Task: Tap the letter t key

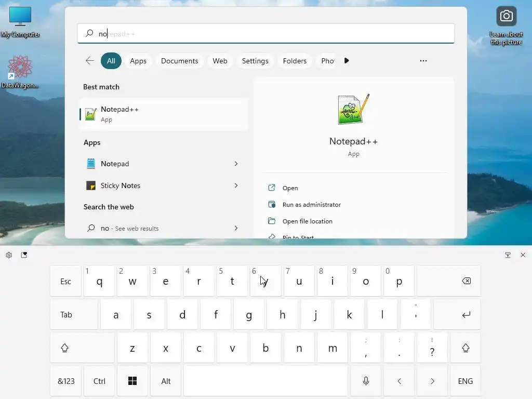Action: click(232, 281)
